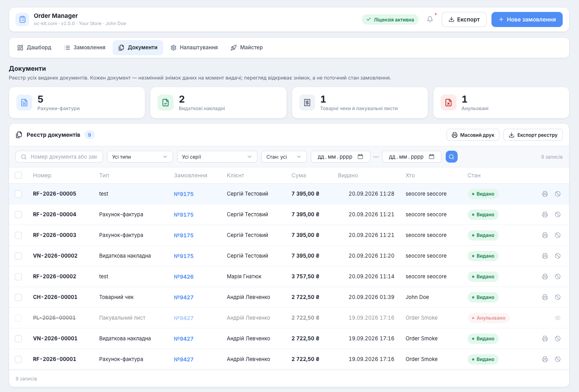Screen dimensions: 579x392
Task: Click the Експорт button in header
Action: pos(464,19)
